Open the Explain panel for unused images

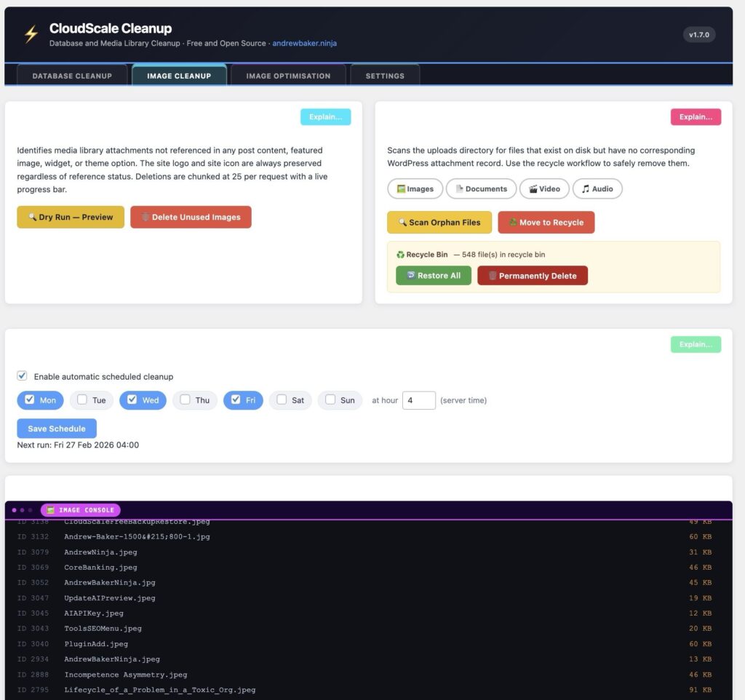[325, 116]
